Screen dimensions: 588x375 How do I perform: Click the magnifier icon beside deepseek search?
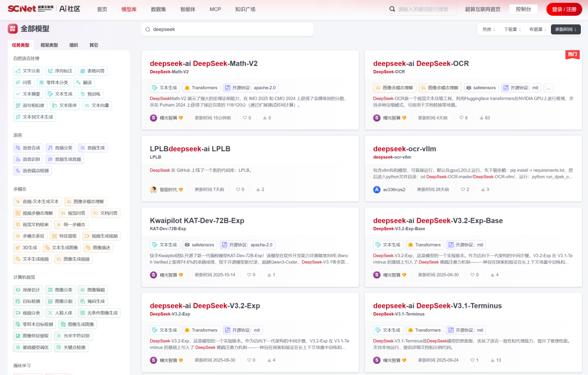click(x=148, y=29)
